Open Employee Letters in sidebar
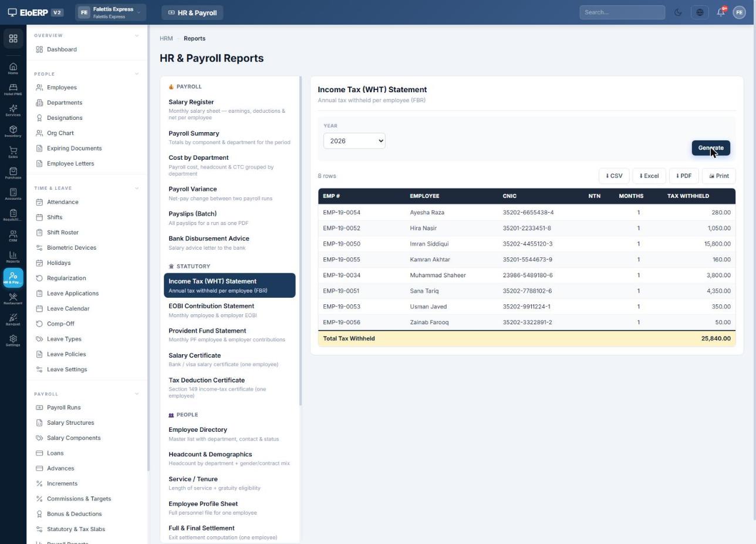The height and width of the screenshot is (544, 756). coord(87,164)
